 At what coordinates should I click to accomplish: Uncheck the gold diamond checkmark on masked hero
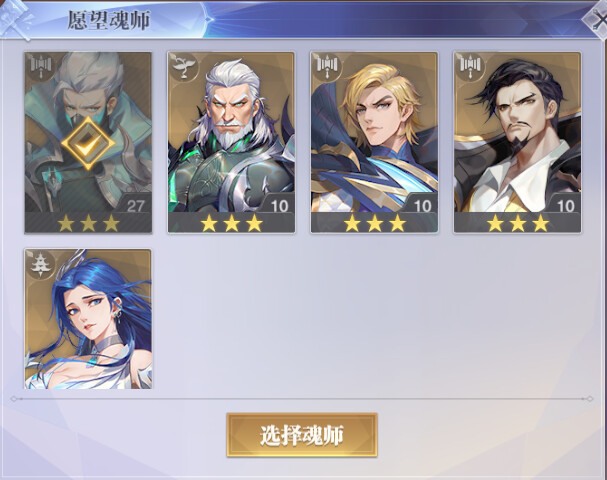pos(88,144)
